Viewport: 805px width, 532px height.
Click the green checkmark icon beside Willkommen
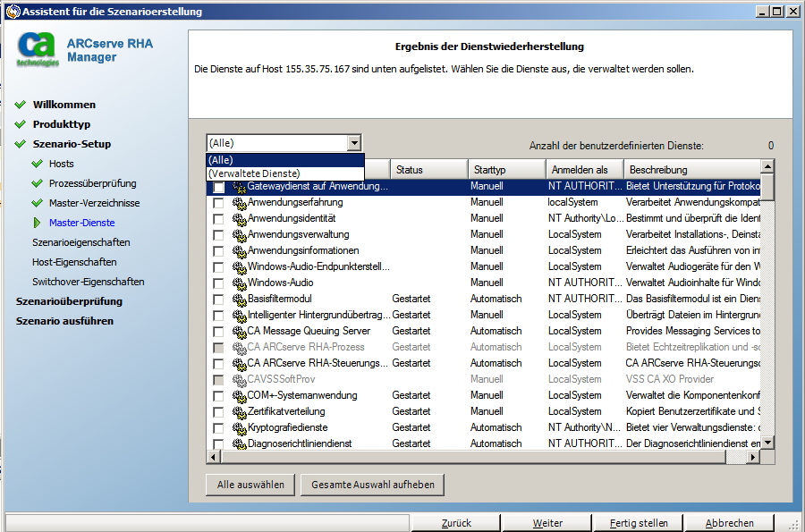pyautogui.click(x=21, y=105)
